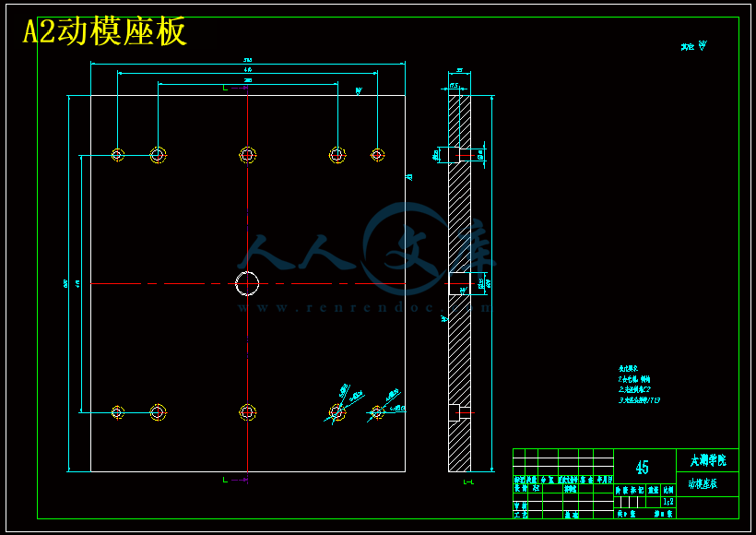Click green "L" section marker above the plate
Viewport: 756px width, 535px height.
(225, 88)
